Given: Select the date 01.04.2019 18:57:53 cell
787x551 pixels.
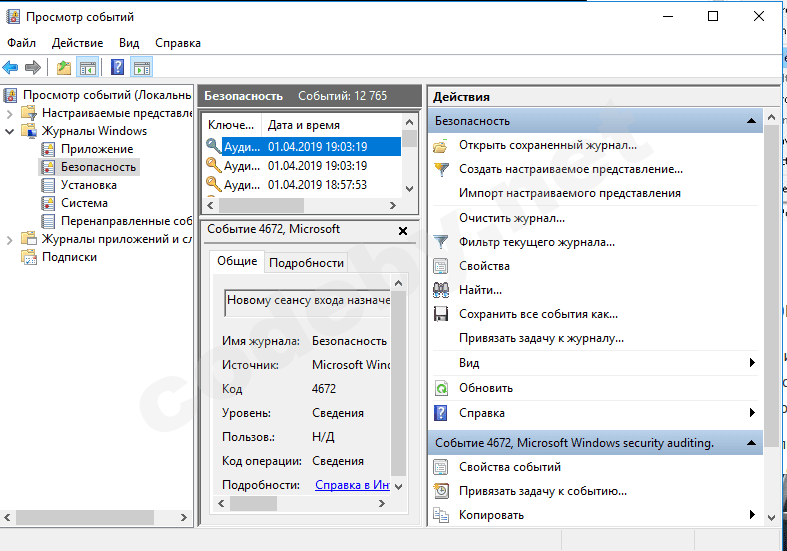Looking at the screenshot, I should (317, 185).
